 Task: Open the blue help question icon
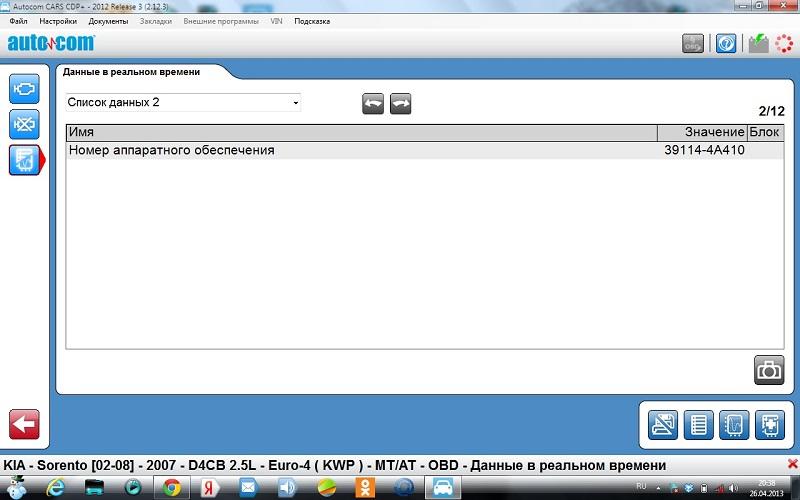pos(726,44)
